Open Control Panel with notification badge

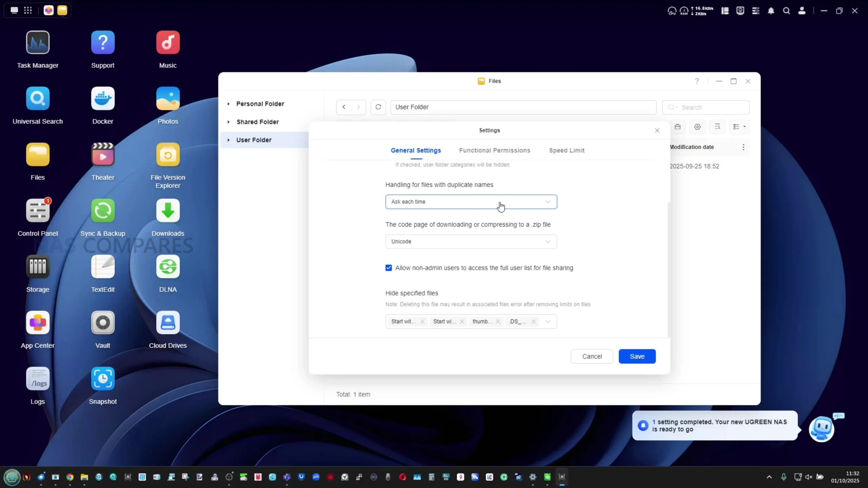coord(38,211)
